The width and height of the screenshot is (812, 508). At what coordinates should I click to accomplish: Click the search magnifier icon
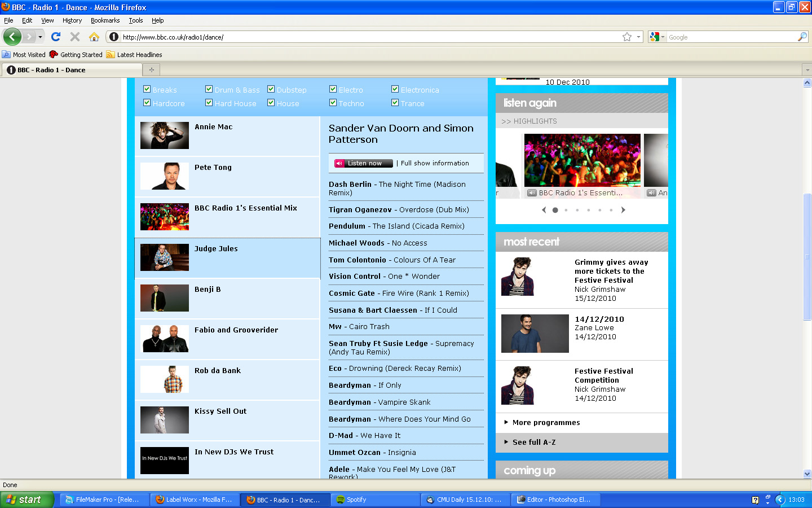click(x=802, y=37)
